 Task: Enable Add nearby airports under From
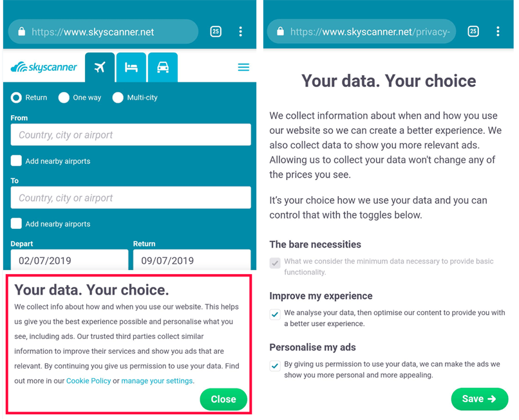tap(17, 161)
